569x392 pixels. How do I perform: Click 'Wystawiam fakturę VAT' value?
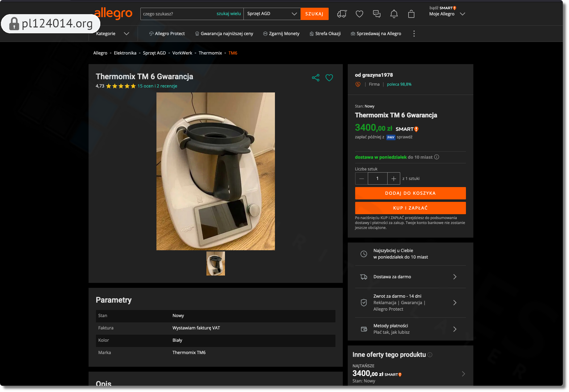click(196, 328)
